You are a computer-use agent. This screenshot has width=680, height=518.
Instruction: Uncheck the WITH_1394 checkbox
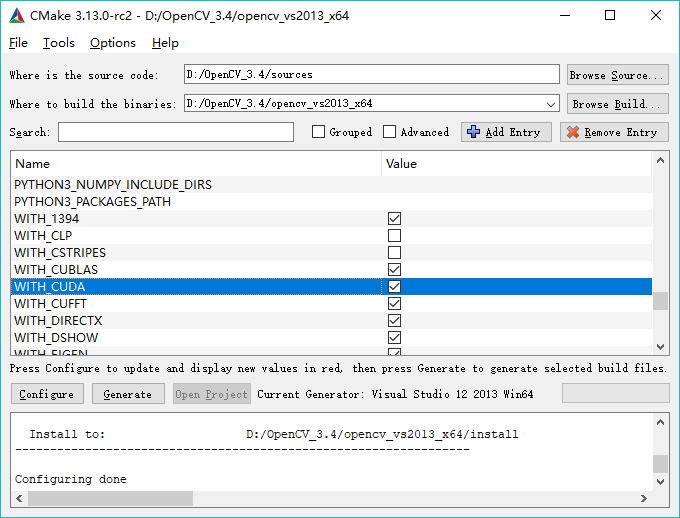(x=394, y=219)
